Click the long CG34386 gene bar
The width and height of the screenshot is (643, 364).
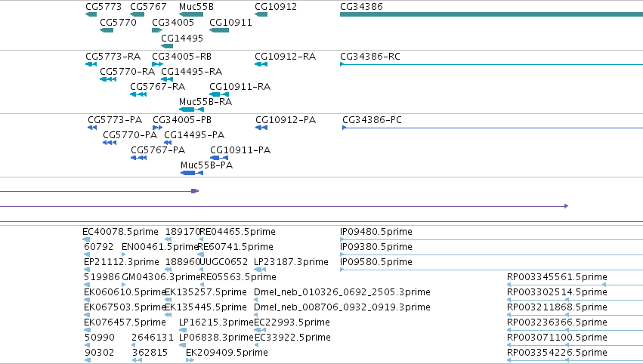[x=491, y=14]
